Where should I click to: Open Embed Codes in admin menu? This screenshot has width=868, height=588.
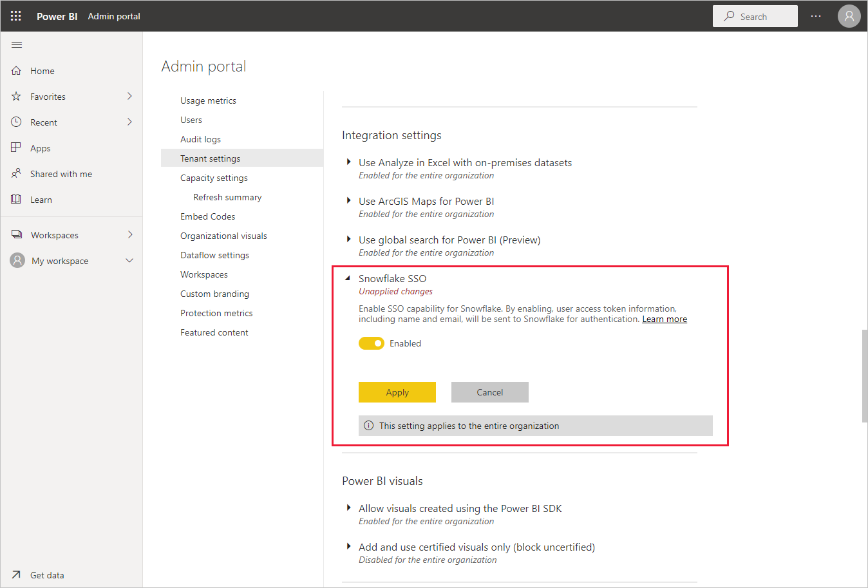click(x=208, y=216)
